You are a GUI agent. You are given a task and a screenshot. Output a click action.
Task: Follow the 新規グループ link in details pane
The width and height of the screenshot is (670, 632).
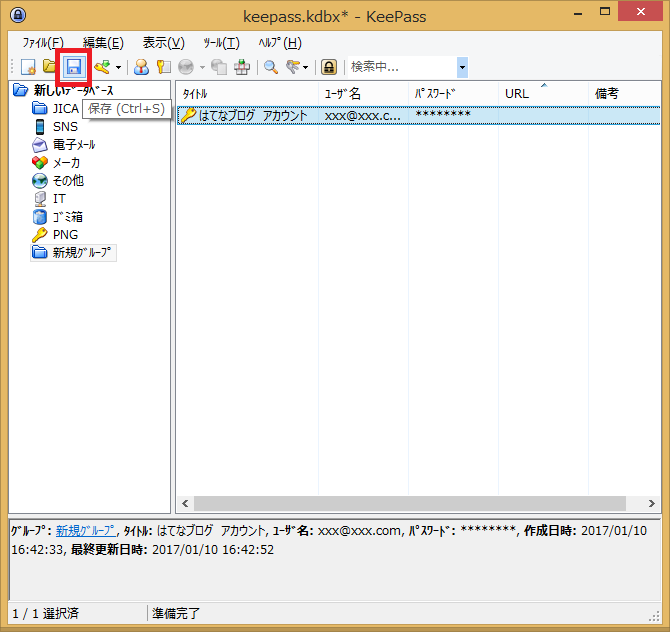[85, 531]
